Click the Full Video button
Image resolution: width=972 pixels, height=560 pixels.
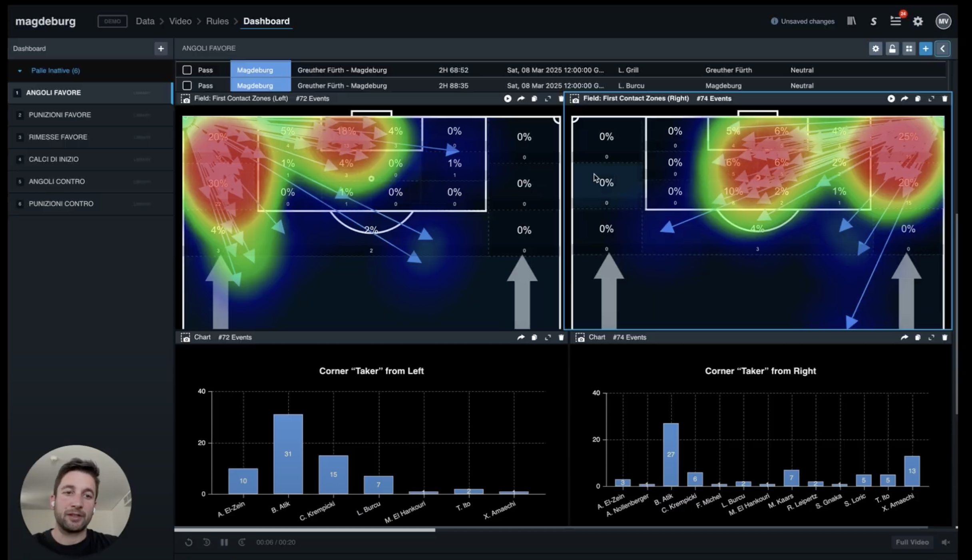[912, 542]
